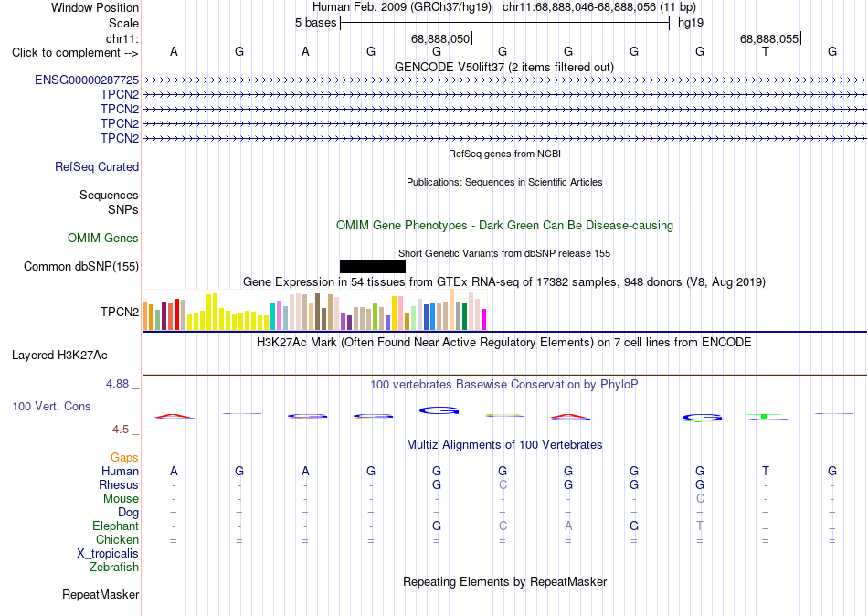The width and height of the screenshot is (868, 616).
Task: Select the Human alignment row label
Action: pos(120,472)
